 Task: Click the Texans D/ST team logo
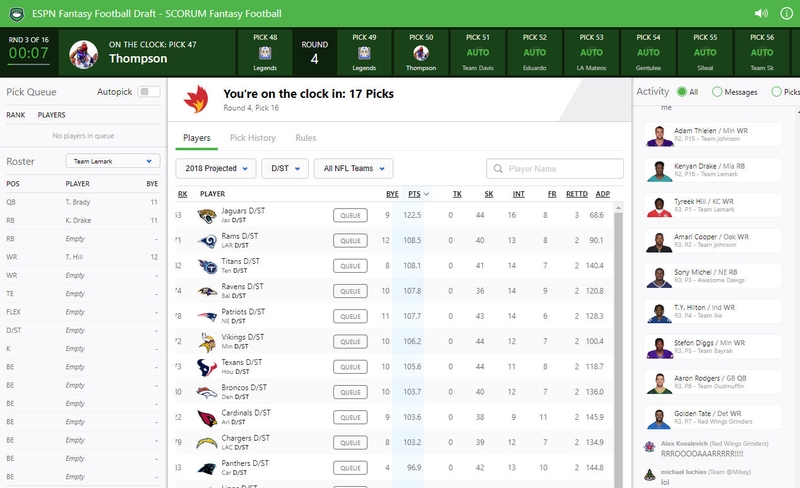[207, 367]
